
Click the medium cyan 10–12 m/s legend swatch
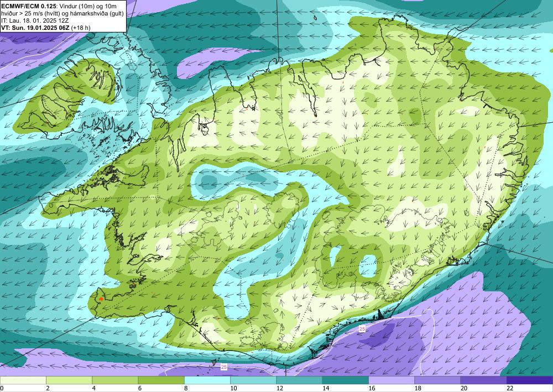click(x=253, y=380)
